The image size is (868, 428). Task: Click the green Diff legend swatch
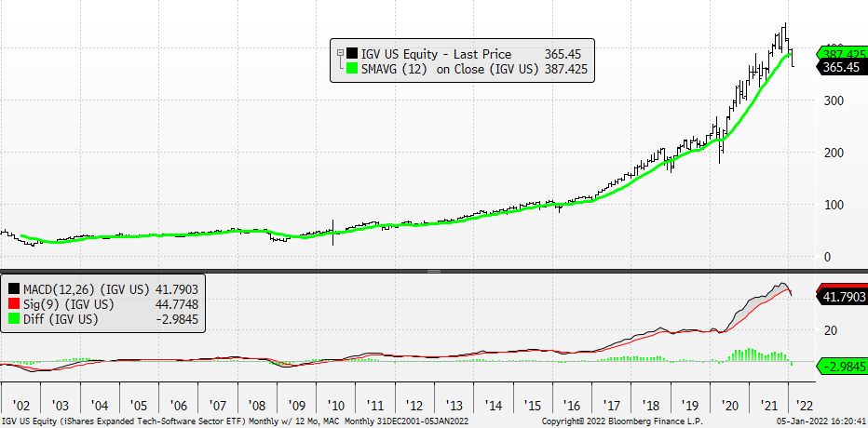pos(13,319)
